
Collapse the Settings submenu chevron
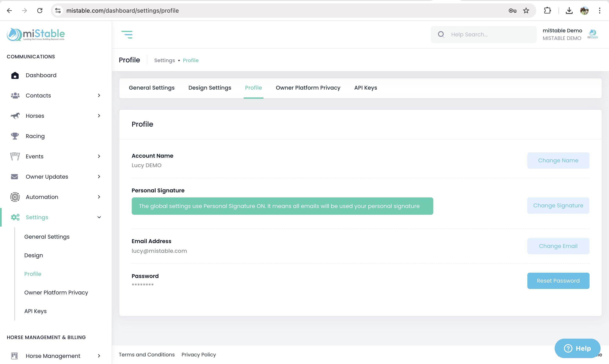point(99,217)
